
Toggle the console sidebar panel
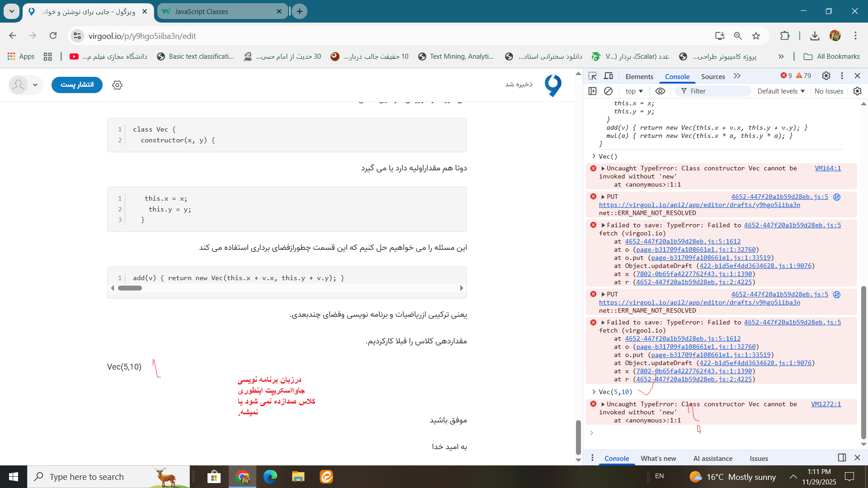point(593,91)
